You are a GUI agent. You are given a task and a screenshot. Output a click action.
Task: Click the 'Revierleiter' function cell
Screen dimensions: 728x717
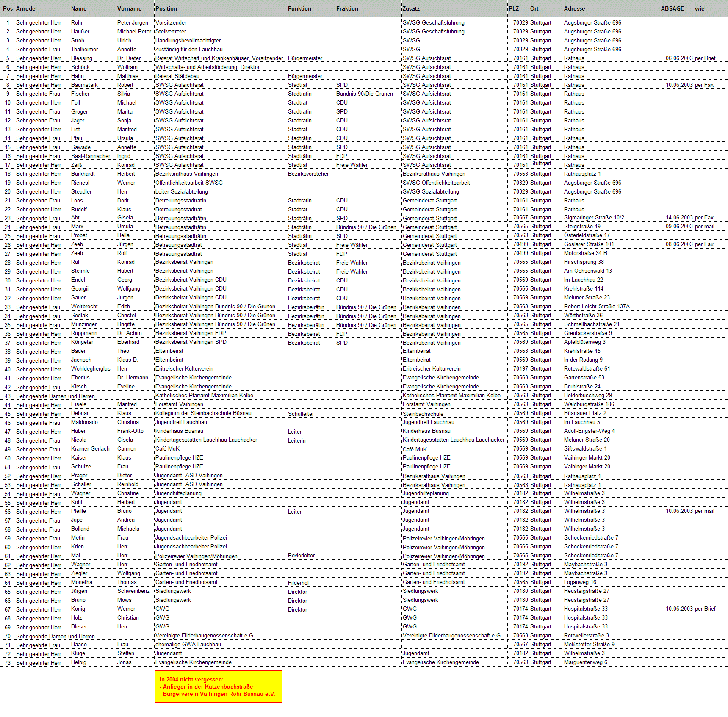coord(301,556)
